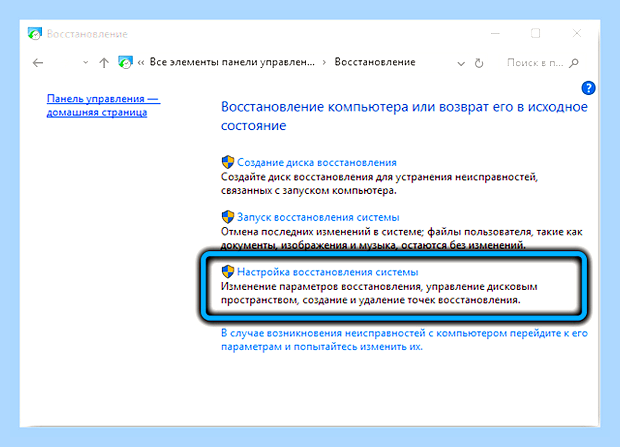Click shield icon beside 'Настройка восстановления системы'
The width and height of the screenshot is (620, 447).
tap(228, 271)
